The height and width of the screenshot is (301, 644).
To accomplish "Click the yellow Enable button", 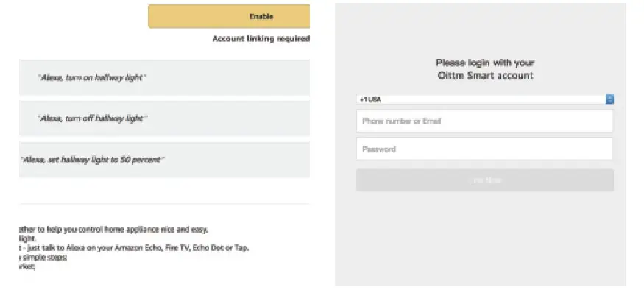I will [x=229, y=16].
